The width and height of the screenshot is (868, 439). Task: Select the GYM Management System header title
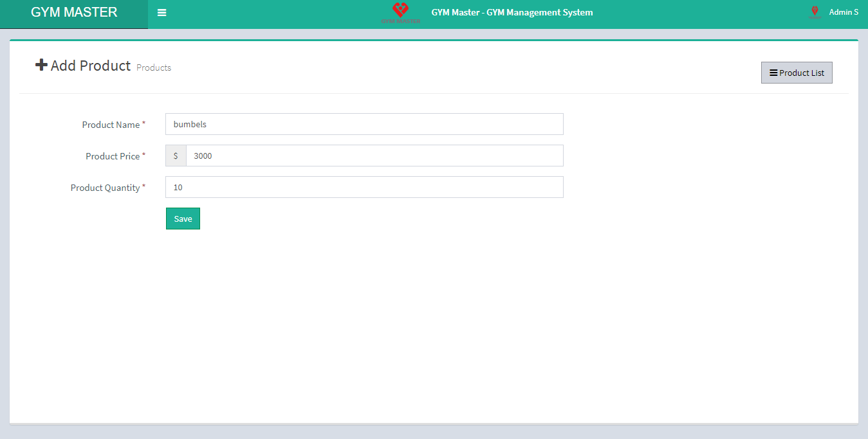512,12
